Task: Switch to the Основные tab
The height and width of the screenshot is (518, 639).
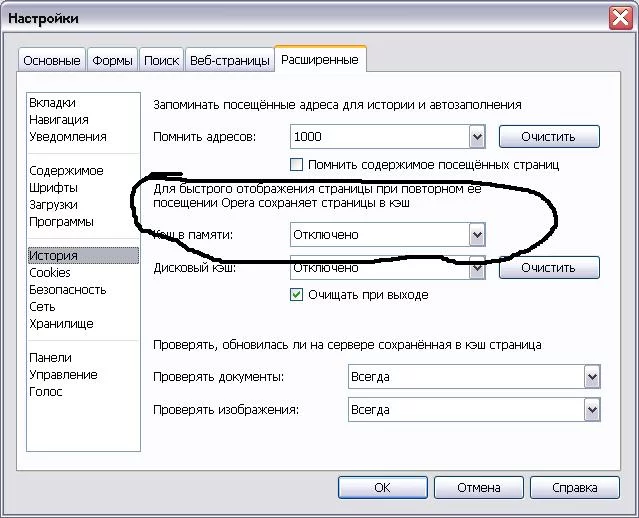Action: (x=52, y=61)
